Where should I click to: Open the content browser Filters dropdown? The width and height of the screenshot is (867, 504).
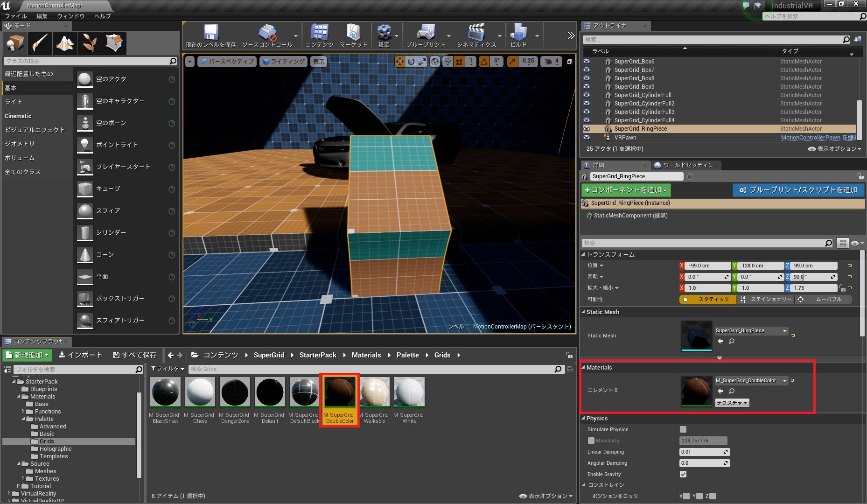pos(168,369)
